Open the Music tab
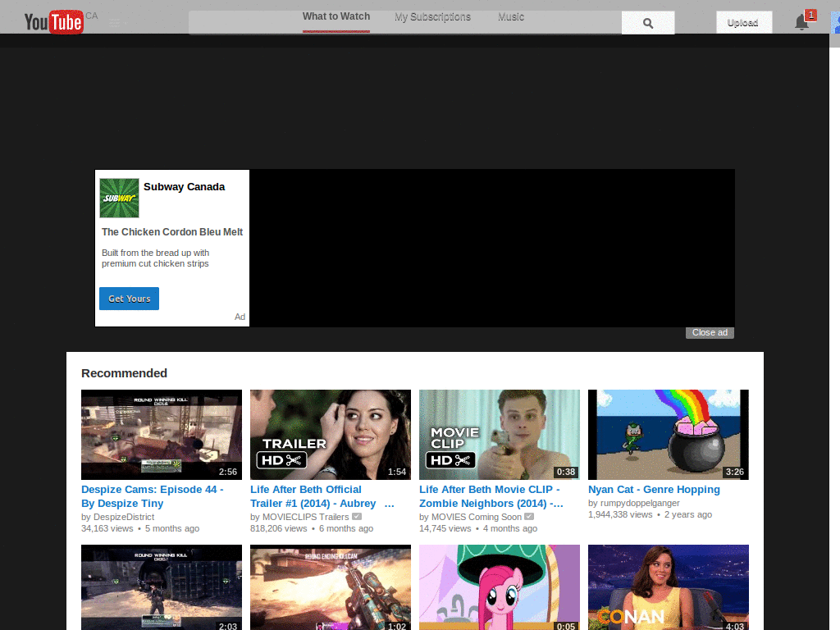This screenshot has width=840, height=630. click(x=511, y=17)
